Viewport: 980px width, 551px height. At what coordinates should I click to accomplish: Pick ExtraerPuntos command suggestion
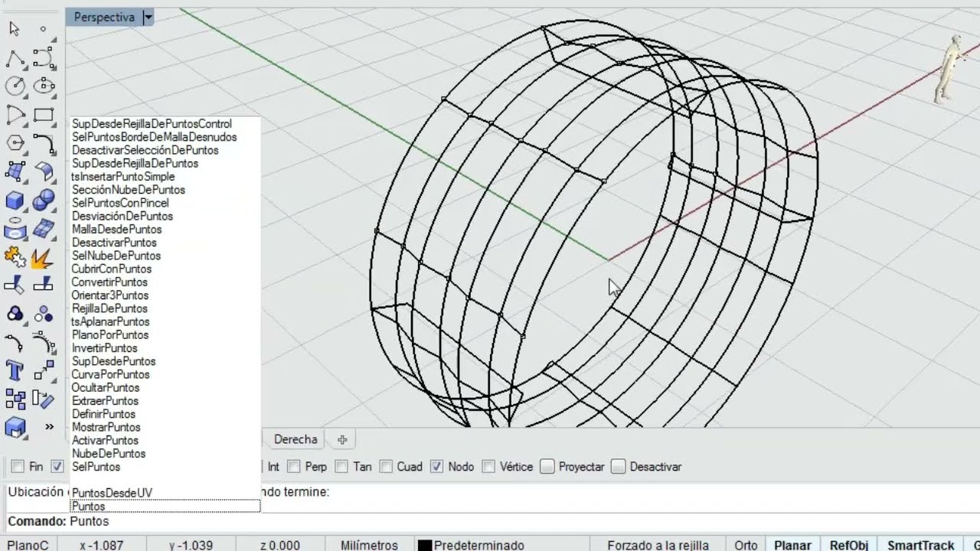pyautogui.click(x=105, y=401)
